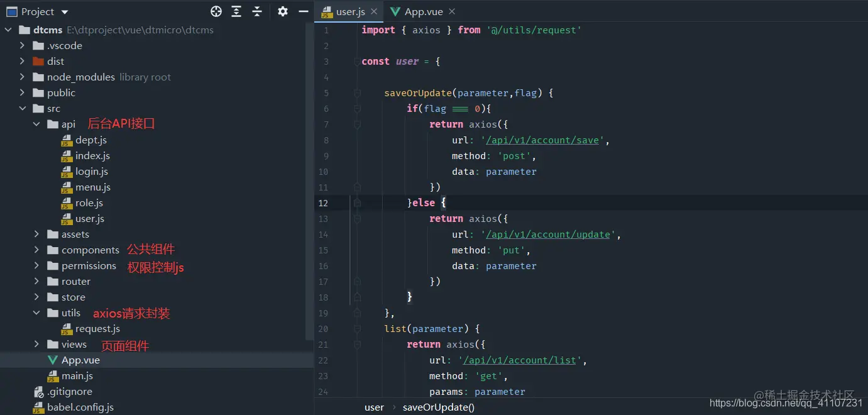
Task: Click the Project window icon in header
Action: [x=12, y=12]
